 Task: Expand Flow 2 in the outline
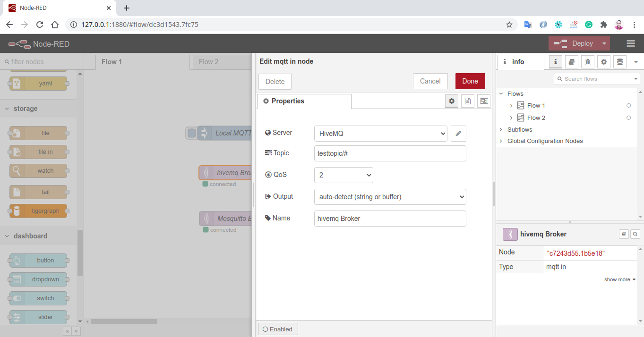click(x=511, y=118)
